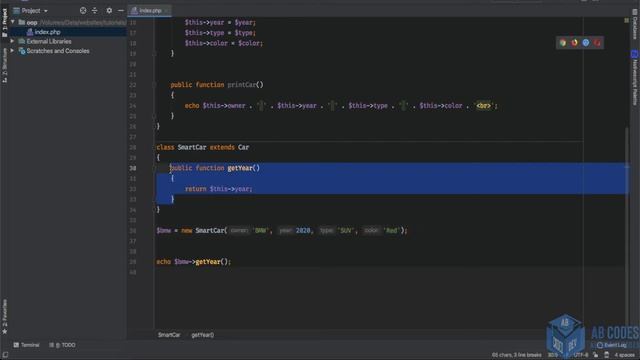640x360 pixels.
Task: Toggle the side palette tool window below Database
Action: [635, 78]
